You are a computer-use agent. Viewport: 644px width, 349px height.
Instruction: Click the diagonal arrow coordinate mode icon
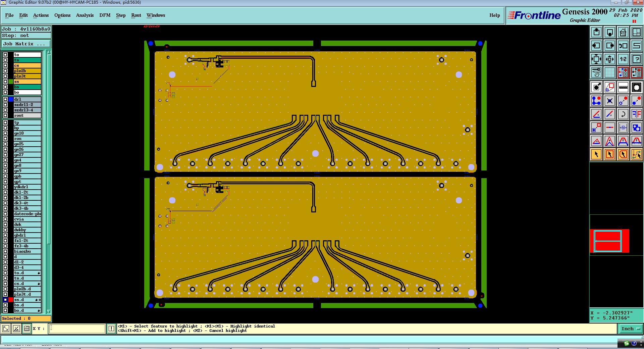(6, 329)
